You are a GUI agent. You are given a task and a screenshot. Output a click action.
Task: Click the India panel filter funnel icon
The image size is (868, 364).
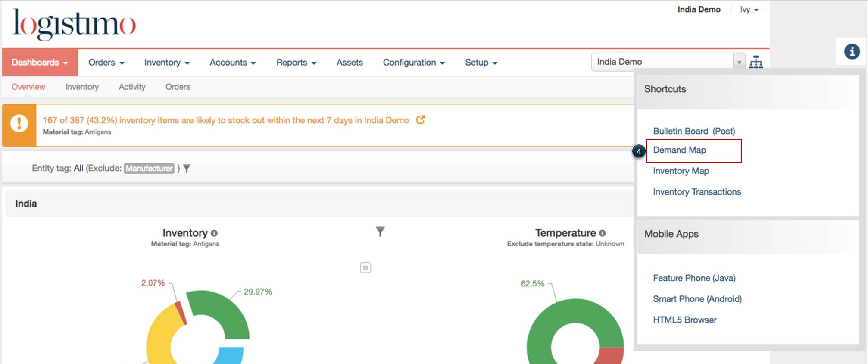pyautogui.click(x=380, y=232)
